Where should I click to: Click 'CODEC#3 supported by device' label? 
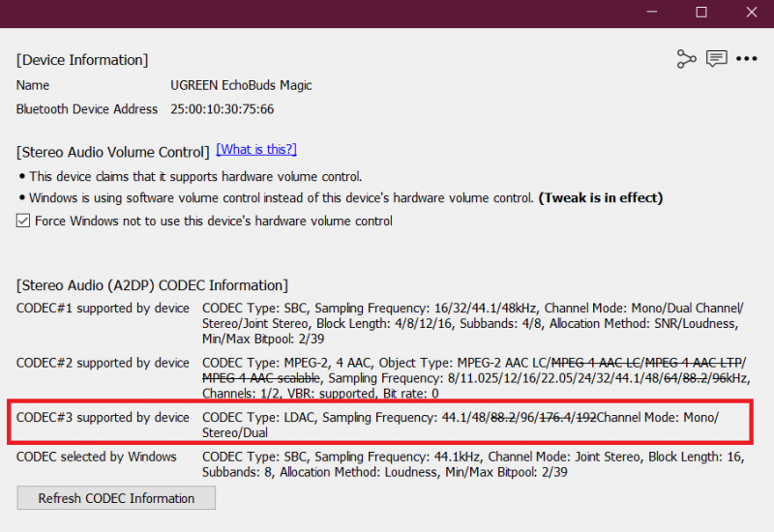pos(103,418)
